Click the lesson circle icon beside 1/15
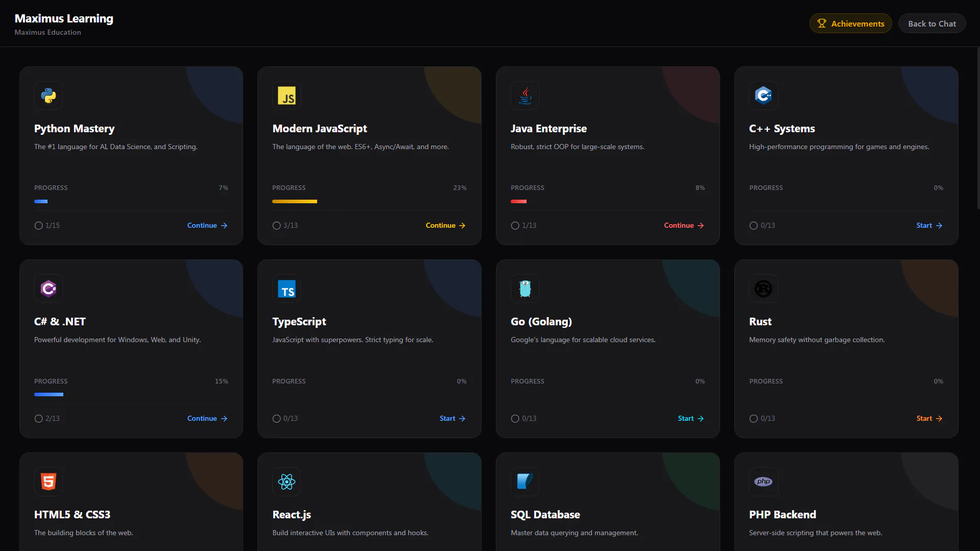980x551 pixels. [x=38, y=225]
